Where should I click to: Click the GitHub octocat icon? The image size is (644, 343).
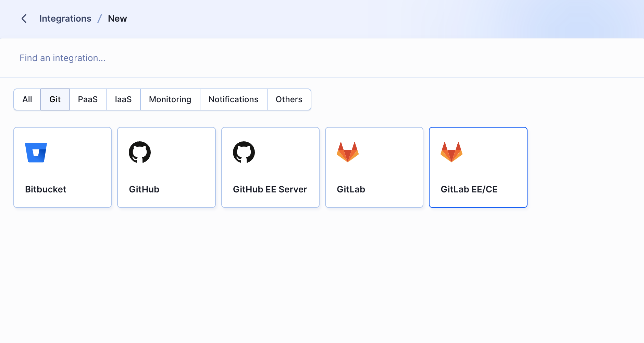coord(140,152)
